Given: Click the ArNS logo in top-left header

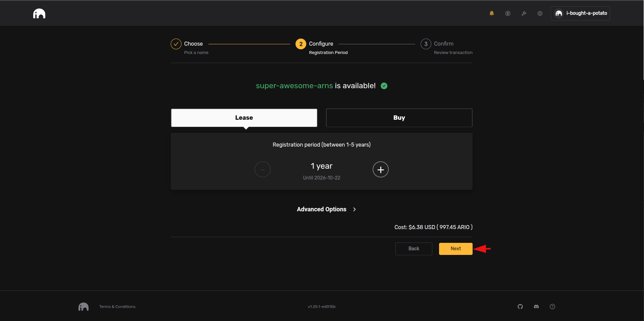Looking at the screenshot, I should pos(39,13).
